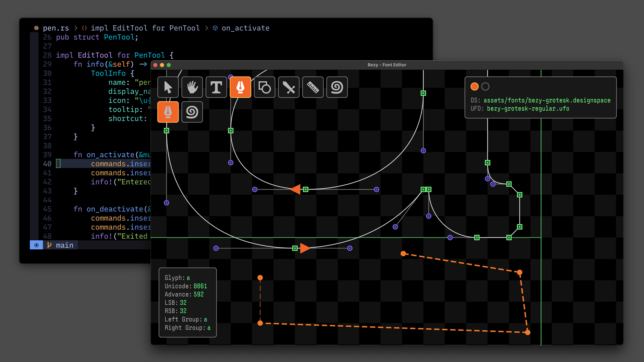The height and width of the screenshot is (362, 644).
Task: Select the Shapes tool
Action: tap(264, 87)
